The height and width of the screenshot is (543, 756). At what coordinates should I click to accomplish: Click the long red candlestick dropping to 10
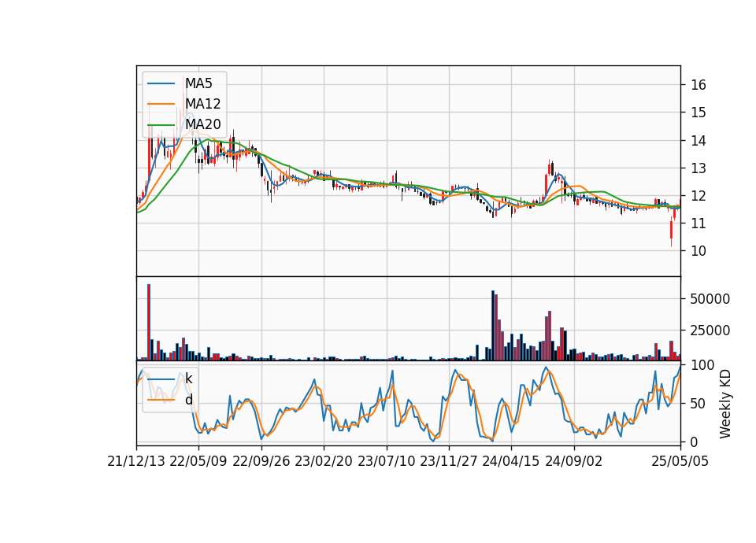coord(671,231)
